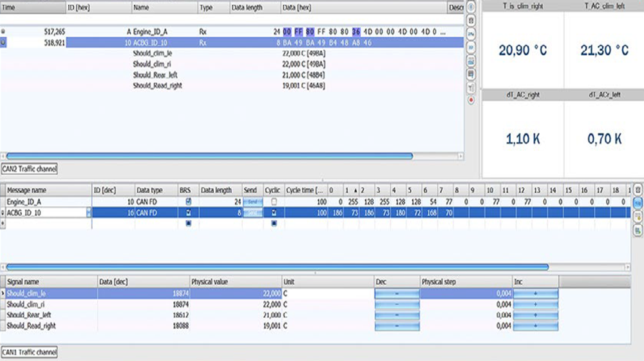Click the Data [hex] column header

coord(363,7)
